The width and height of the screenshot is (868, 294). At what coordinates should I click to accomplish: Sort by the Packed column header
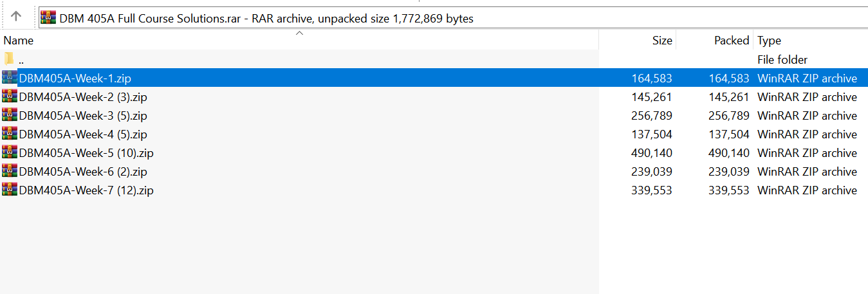[x=732, y=41]
